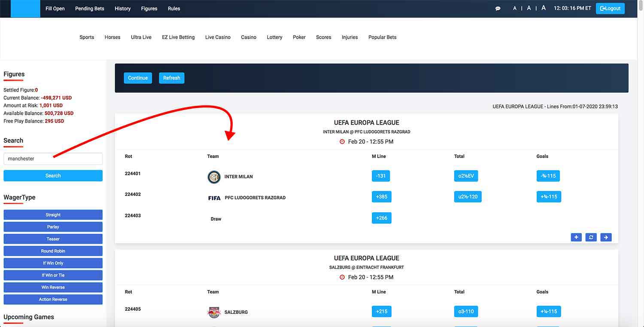Image resolution: width=644 pixels, height=327 pixels.
Task: Click the plus icon under Inter Milan game
Action: (576, 237)
